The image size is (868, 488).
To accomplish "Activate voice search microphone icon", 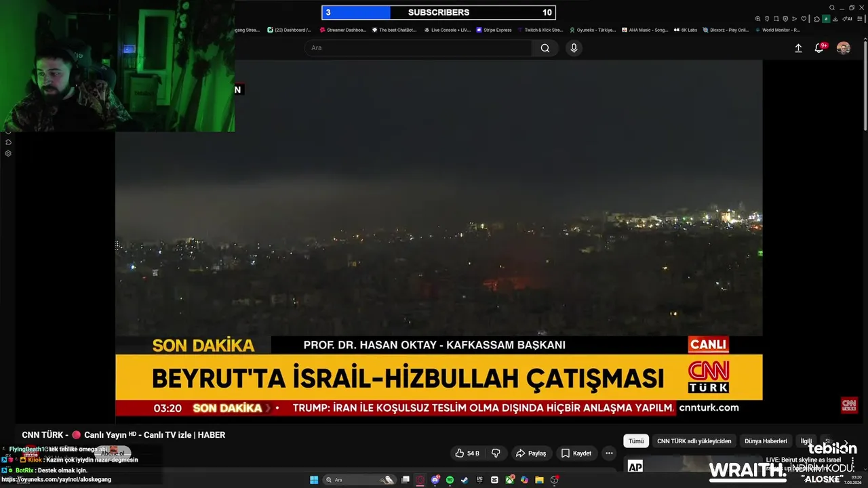I will click(574, 48).
